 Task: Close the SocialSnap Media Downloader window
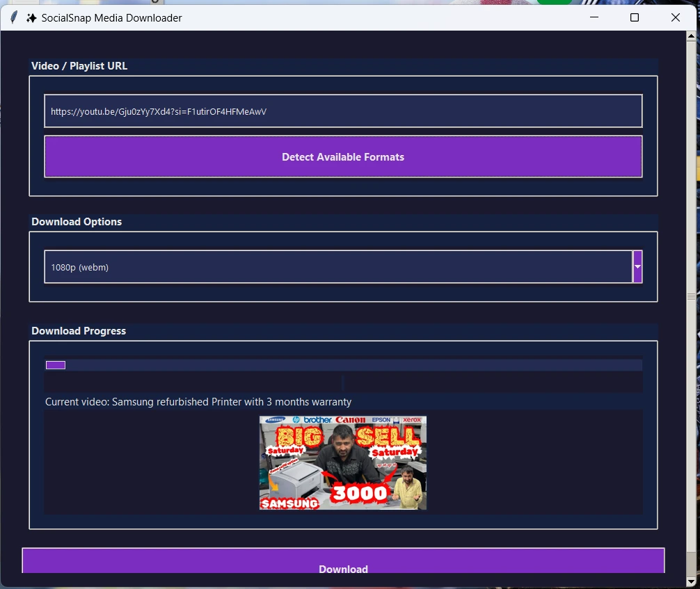[676, 17]
